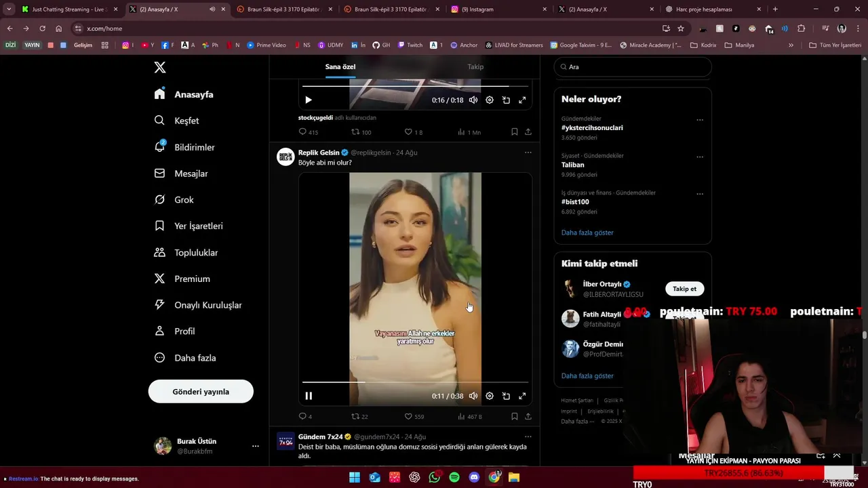Open Premium in sidebar
868x488 pixels.
pos(182,279)
